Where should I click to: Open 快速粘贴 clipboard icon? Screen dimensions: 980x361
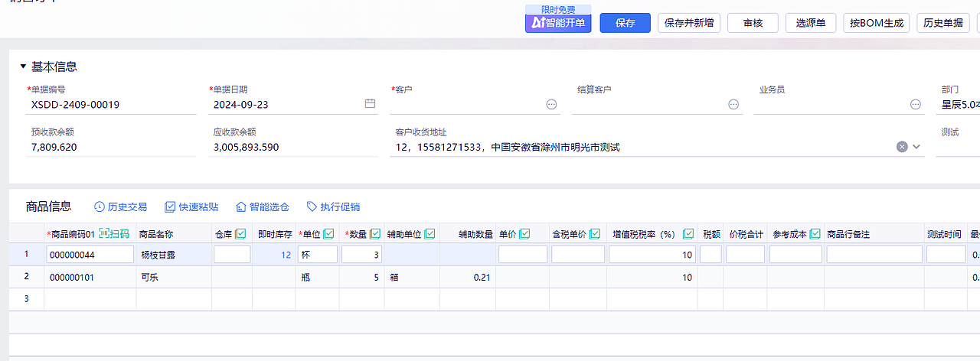point(171,207)
